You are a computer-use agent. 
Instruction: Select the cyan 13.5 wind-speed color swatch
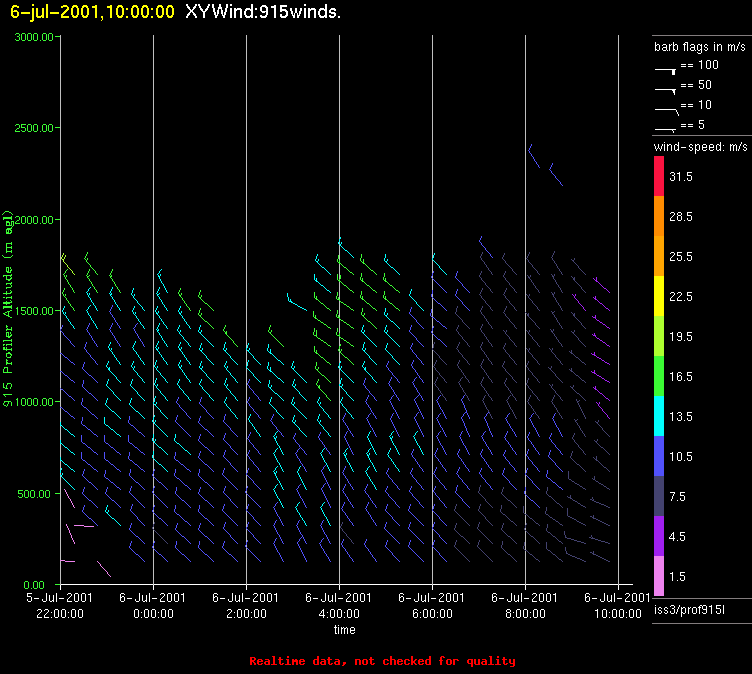tap(659, 416)
